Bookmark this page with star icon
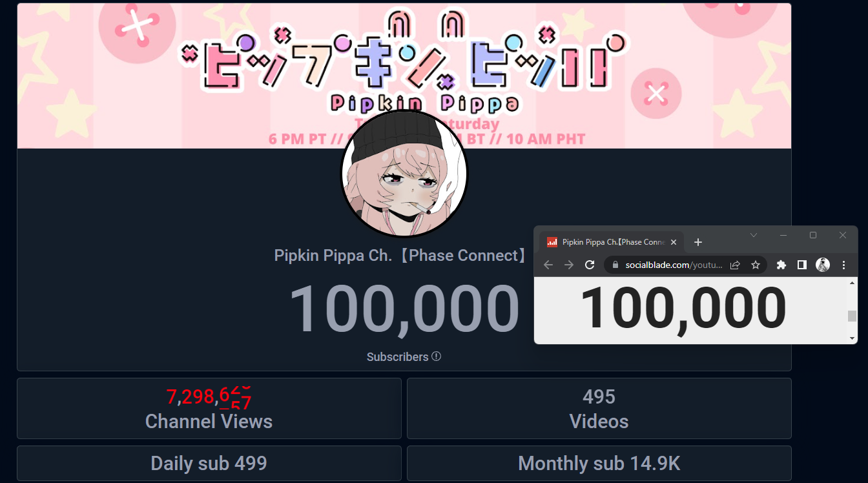 [x=755, y=265]
